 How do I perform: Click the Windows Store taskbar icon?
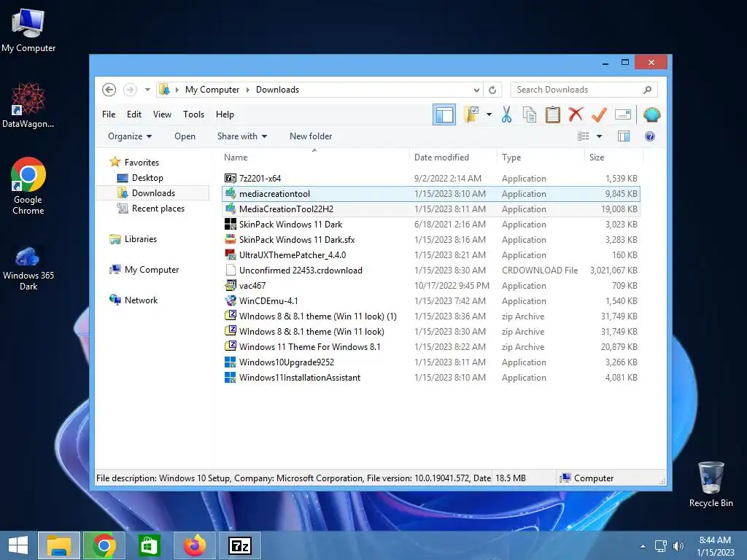tap(149, 545)
